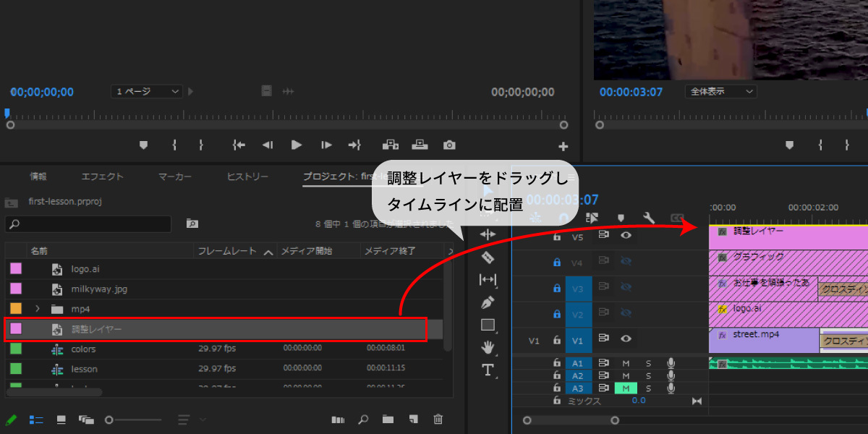Screen dimensions: 868x434
Task: Select the lesson sequence item
Action: [x=84, y=369]
